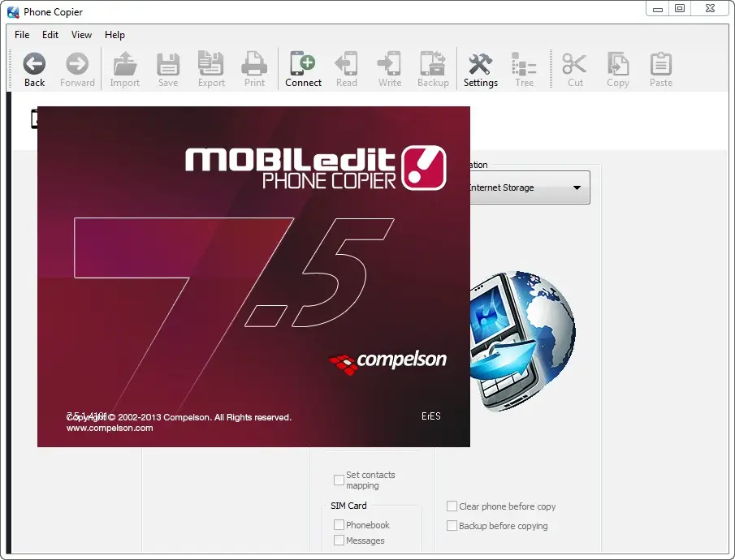The image size is (735, 560).
Task: Switch to Tree view icon
Action: click(x=524, y=64)
